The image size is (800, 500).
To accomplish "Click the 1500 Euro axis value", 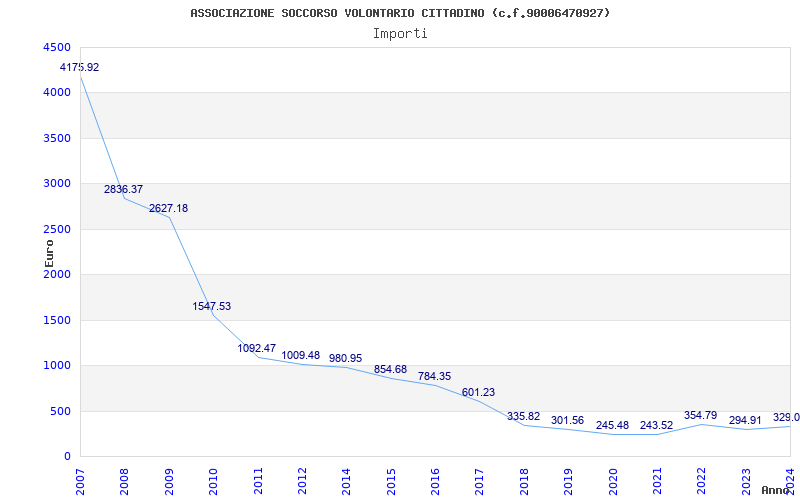I will (59, 320).
